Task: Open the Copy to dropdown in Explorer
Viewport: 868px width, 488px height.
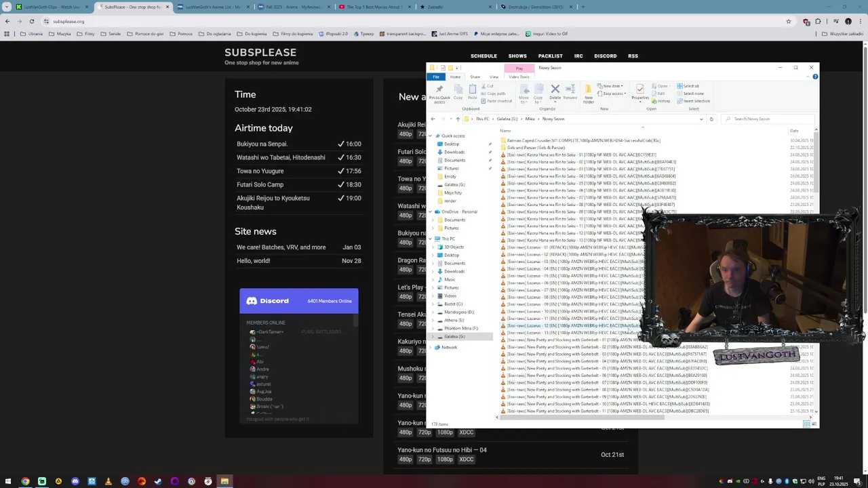Action: [x=538, y=94]
